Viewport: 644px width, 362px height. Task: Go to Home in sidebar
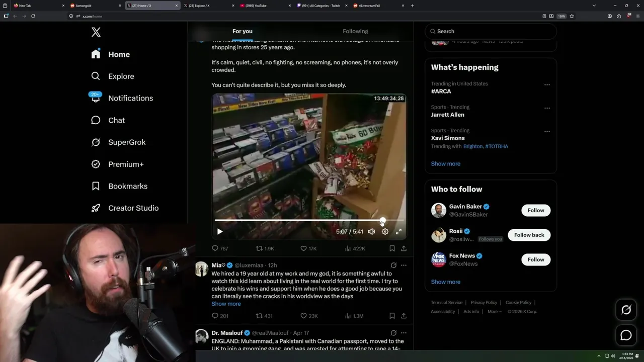tap(111, 54)
